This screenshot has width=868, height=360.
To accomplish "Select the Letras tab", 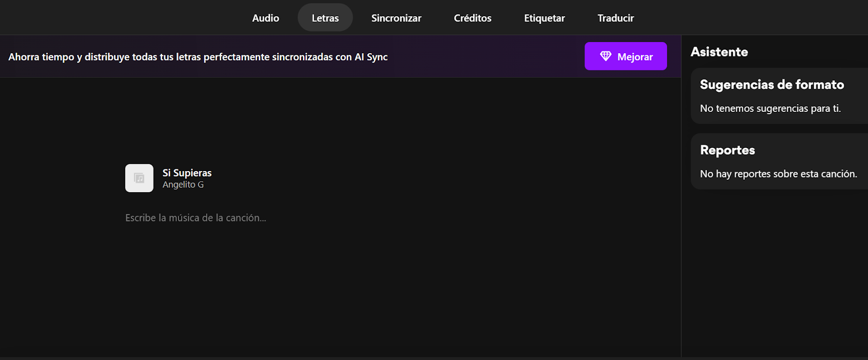I will (x=325, y=18).
